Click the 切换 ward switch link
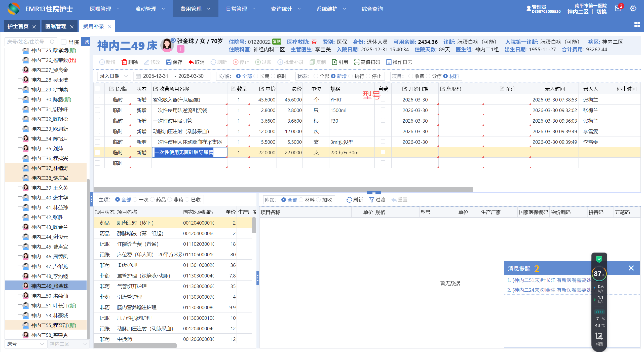The height and width of the screenshot is (352, 644). (x=601, y=12)
